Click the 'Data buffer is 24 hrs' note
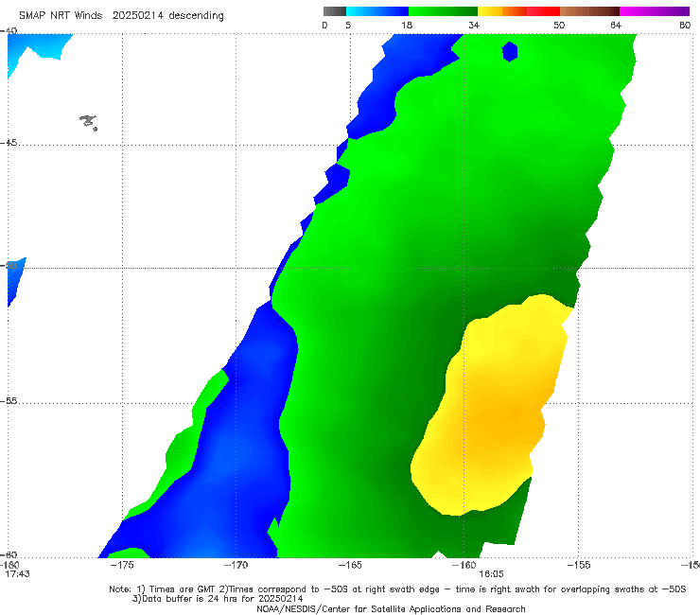700x615 pixels. [218, 599]
